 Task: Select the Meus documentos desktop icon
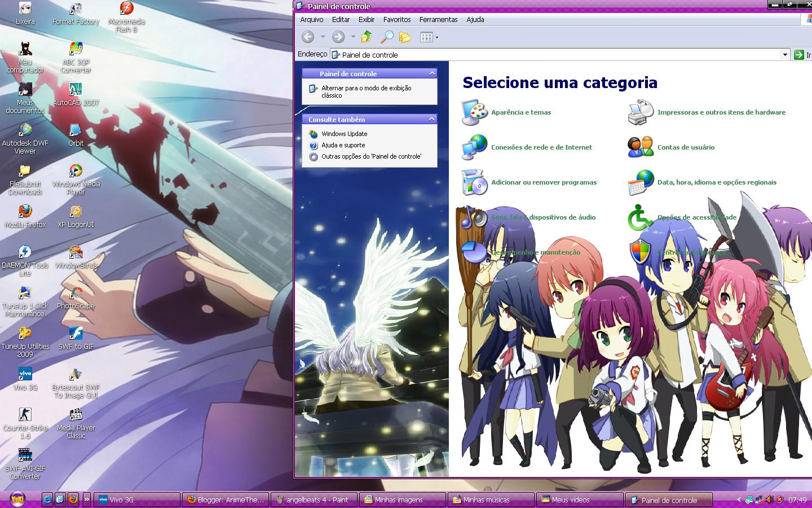pos(25,98)
